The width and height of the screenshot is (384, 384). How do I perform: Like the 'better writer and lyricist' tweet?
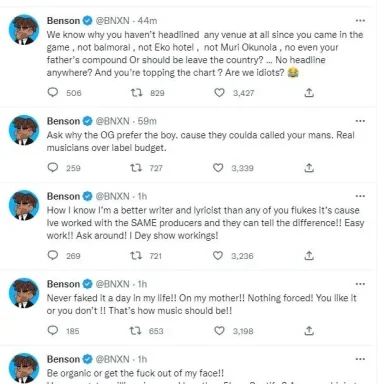tap(218, 256)
